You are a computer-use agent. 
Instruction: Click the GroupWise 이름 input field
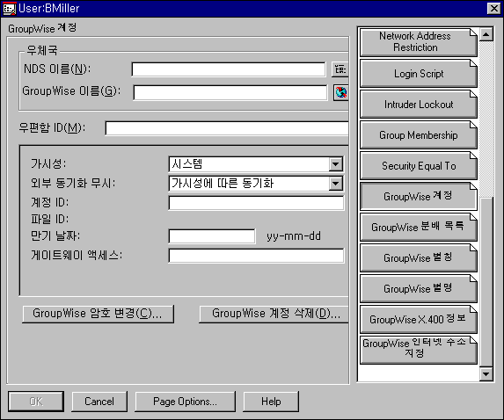(230, 93)
